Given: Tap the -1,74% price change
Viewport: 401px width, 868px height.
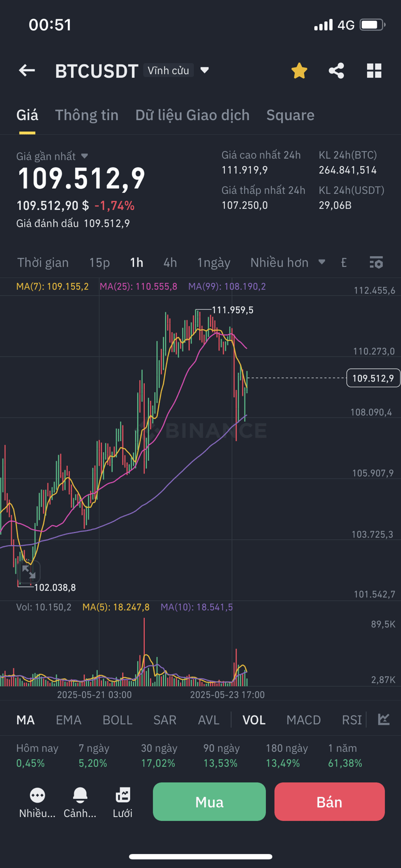Looking at the screenshot, I should point(114,206).
